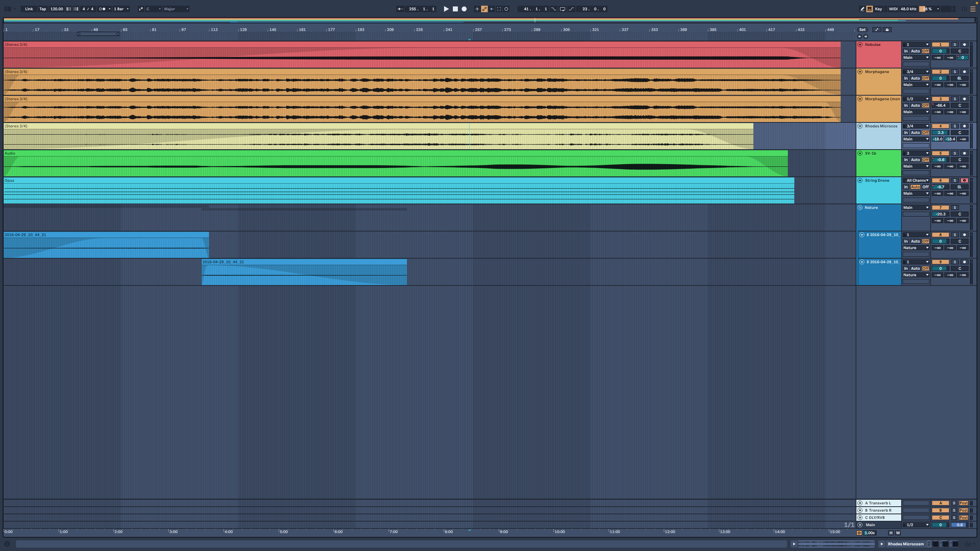Click the Tap tempo button
Viewport: 980px width, 551px height.
tap(42, 9)
